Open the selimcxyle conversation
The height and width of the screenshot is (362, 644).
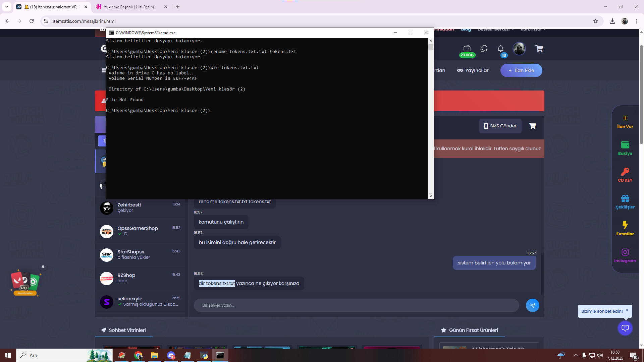pyautogui.click(x=140, y=302)
